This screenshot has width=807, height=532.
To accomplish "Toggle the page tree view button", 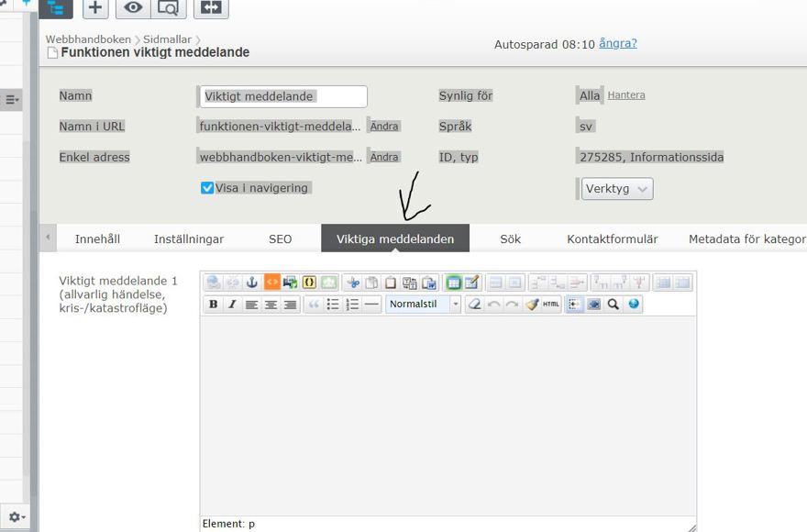I will [x=56, y=8].
